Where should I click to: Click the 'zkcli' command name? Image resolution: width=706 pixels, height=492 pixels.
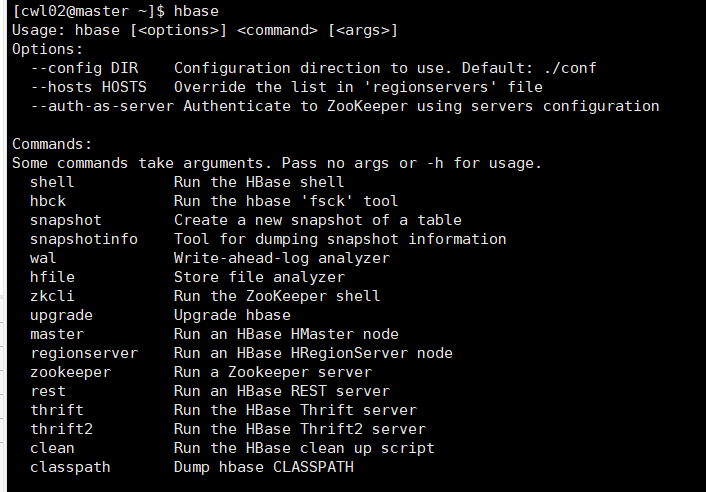(52, 296)
